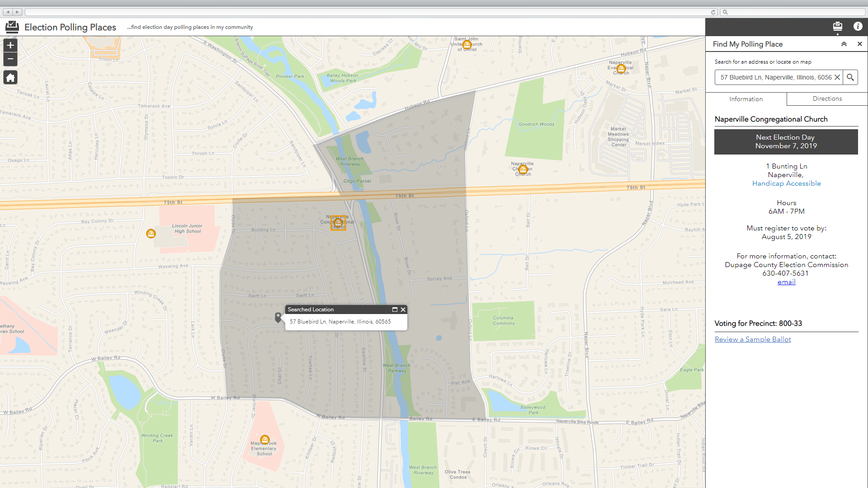Open the Handicap Accessible link
Image resolution: width=868 pixels, height=488 pixels.
click(787, 183)
